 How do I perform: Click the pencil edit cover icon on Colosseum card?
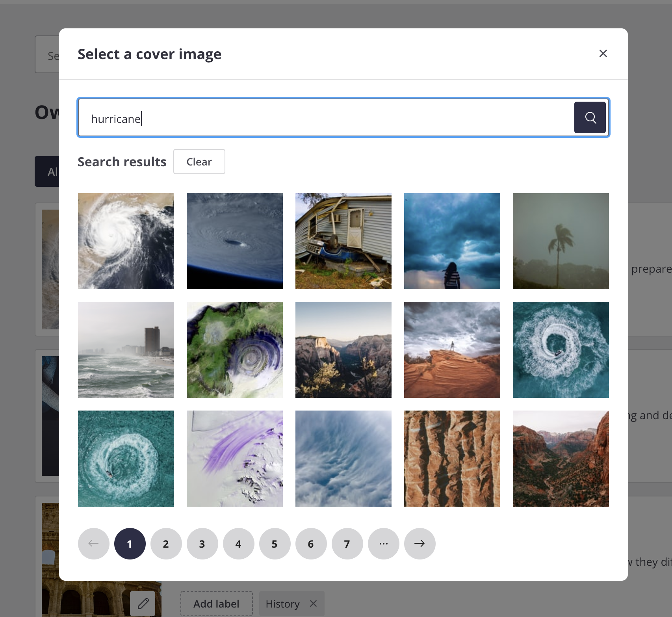point(143,603)
